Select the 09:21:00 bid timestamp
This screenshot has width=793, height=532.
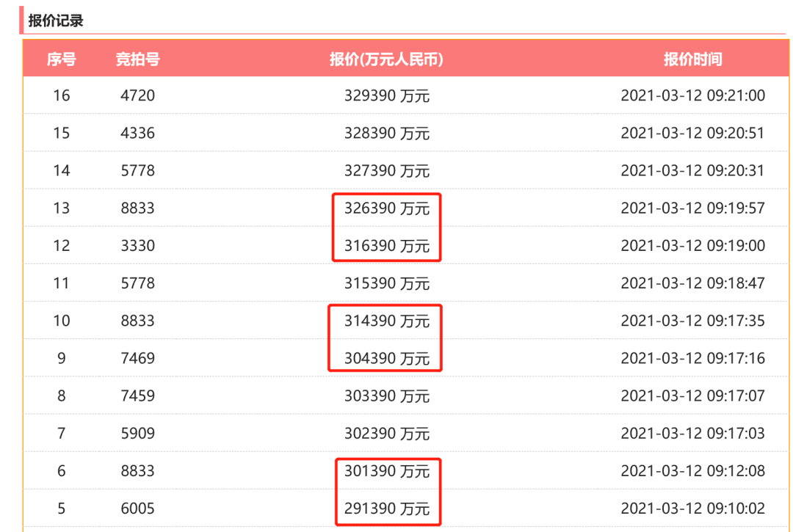692,95
